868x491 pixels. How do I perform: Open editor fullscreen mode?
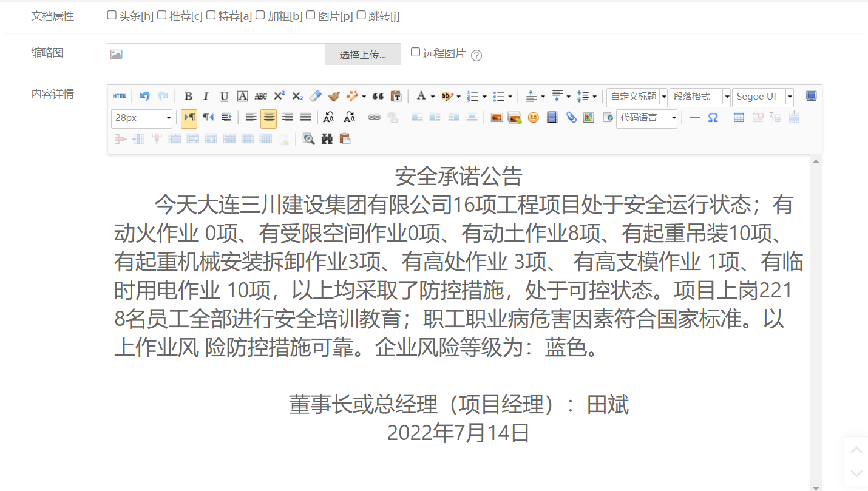pos(812,97)
